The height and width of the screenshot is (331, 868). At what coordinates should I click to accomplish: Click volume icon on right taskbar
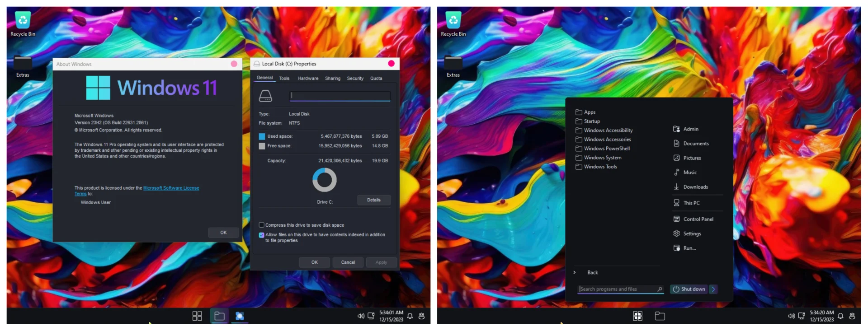791,316
